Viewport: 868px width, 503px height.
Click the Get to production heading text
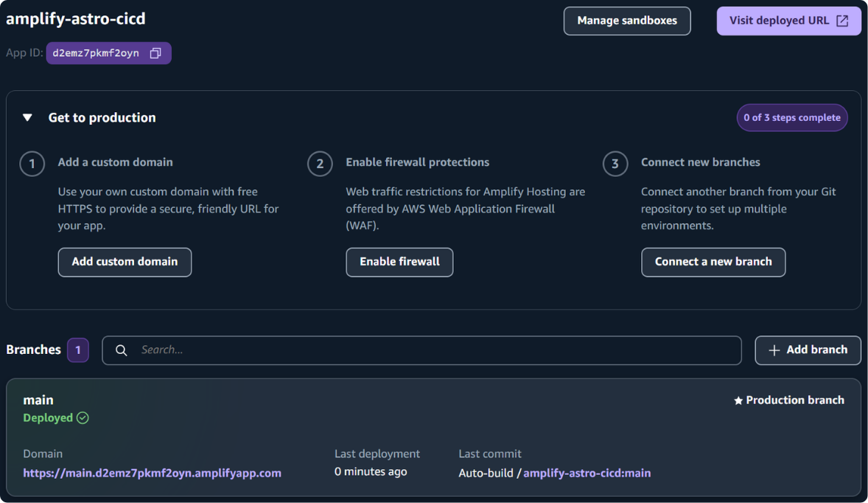(x=102, y=117)
